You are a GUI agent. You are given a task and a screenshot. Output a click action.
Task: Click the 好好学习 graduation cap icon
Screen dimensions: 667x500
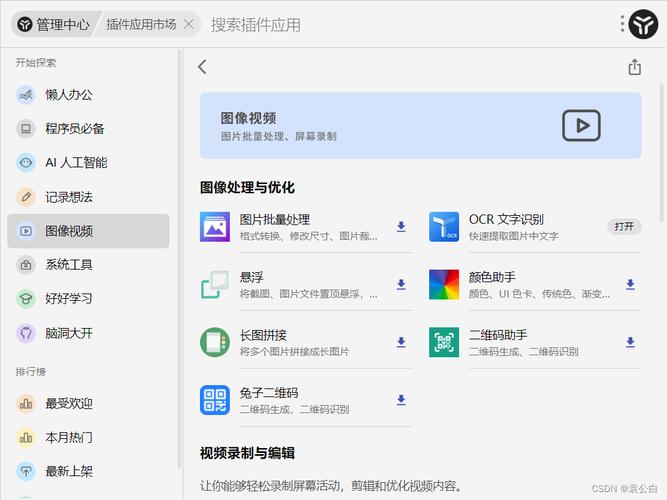point(26,299)
